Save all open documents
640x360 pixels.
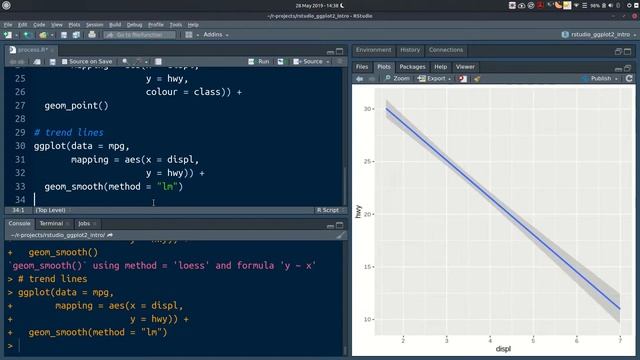(76, 35)
